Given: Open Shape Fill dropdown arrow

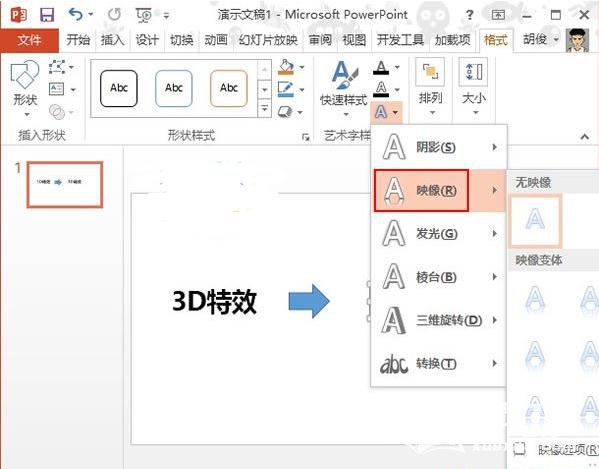Looking at the screenshot, I should (302, 67).
